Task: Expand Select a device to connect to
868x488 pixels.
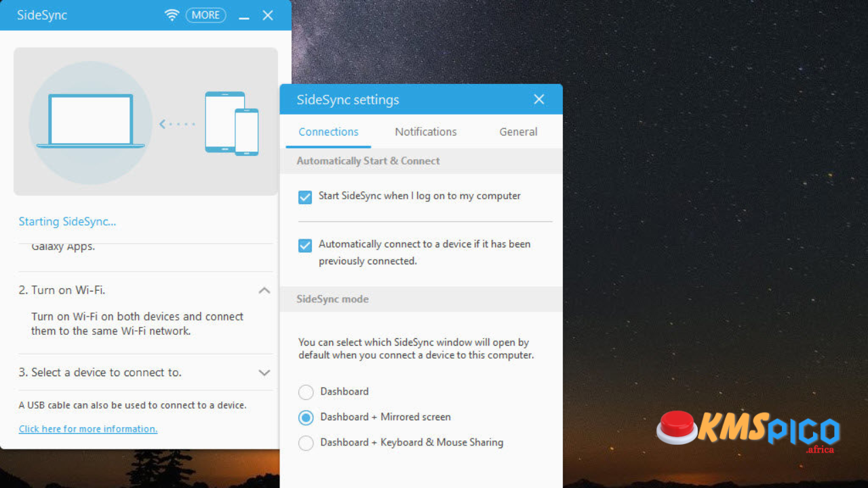Action: point(264,373)
